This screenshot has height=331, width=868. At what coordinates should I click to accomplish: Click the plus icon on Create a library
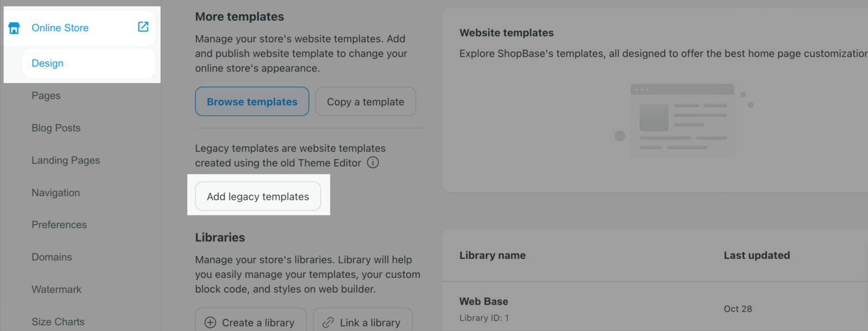click(210, 322)
